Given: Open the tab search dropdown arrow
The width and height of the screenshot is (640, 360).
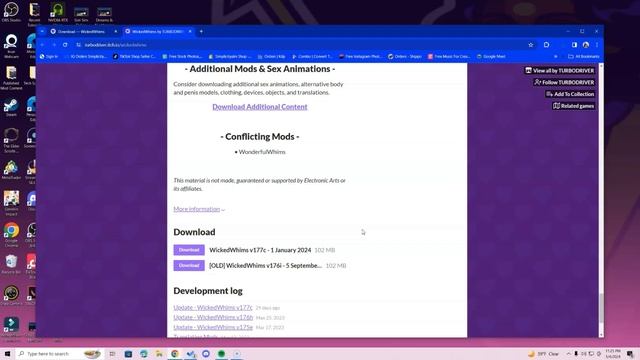Looking at the screenshot, I should (42, 31).
